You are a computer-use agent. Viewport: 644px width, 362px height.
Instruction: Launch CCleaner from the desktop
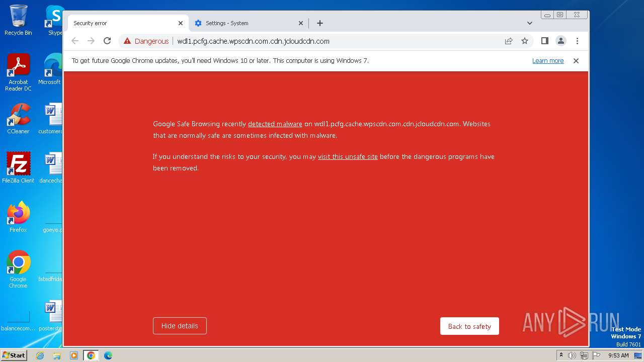pos(18,119)
